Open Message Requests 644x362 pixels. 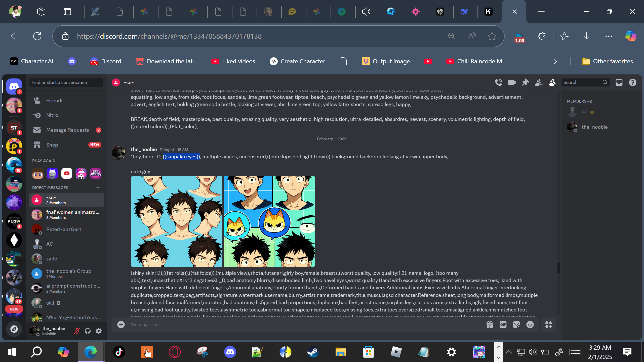point(67,130)
